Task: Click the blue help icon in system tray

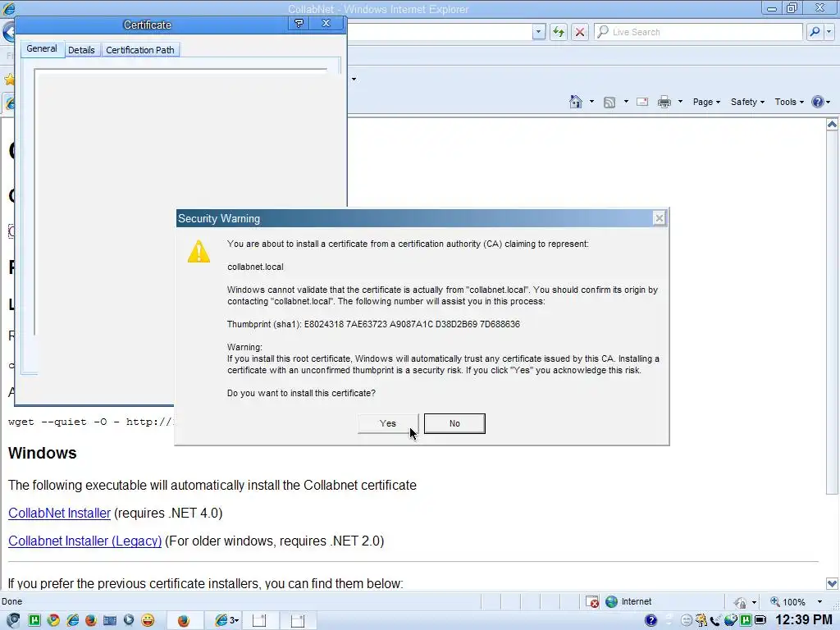Action: pyautogui.click(x=651, y=620)
